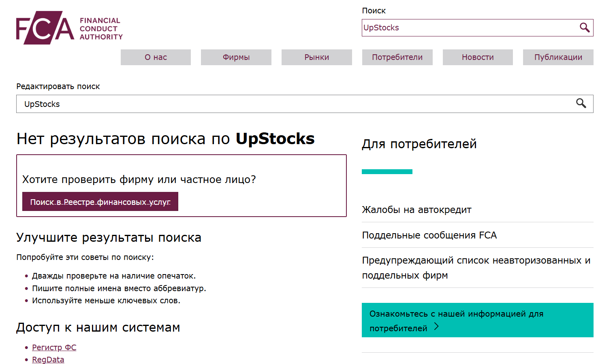Select the «Рынки» navigation tab
Viewport: 598px width, 364px height.
click(x=316, y=57)
